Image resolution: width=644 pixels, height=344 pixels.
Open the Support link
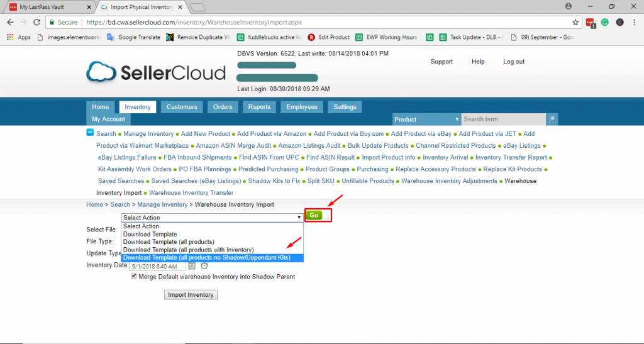441,62
